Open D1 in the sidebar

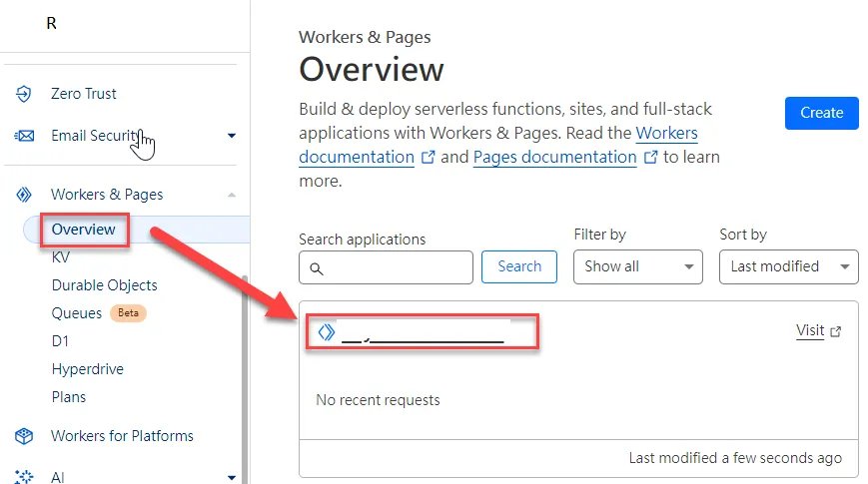[60, 341]
